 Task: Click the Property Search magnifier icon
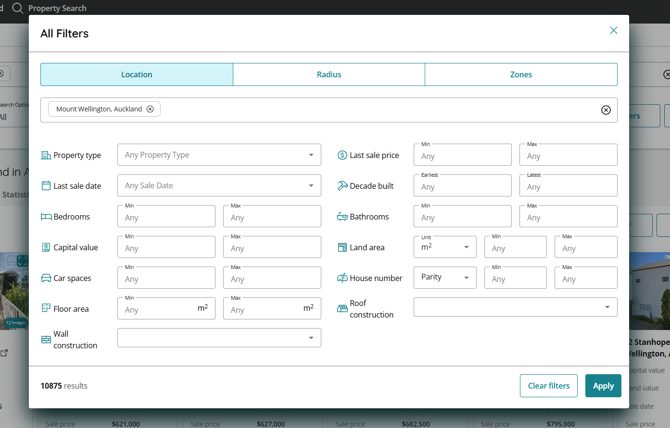(18, 8)
